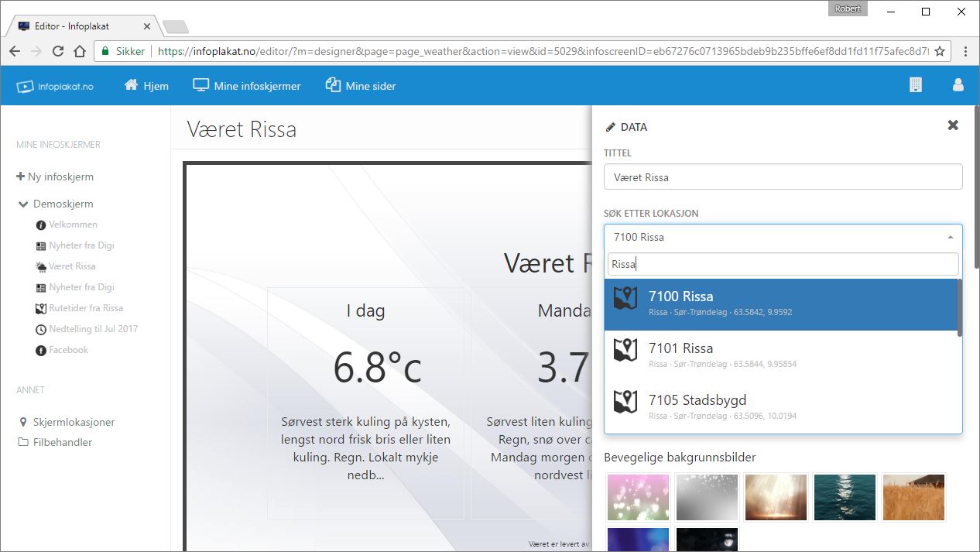Click the plus icon for Ny infoskjerm
This screenshot has height=552, width=980.
tap(20, 177)
